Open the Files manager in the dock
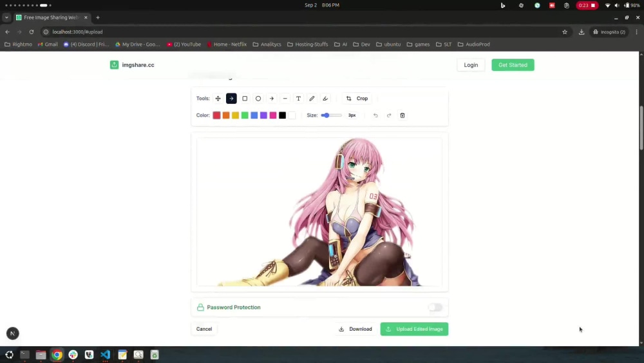 41,355
